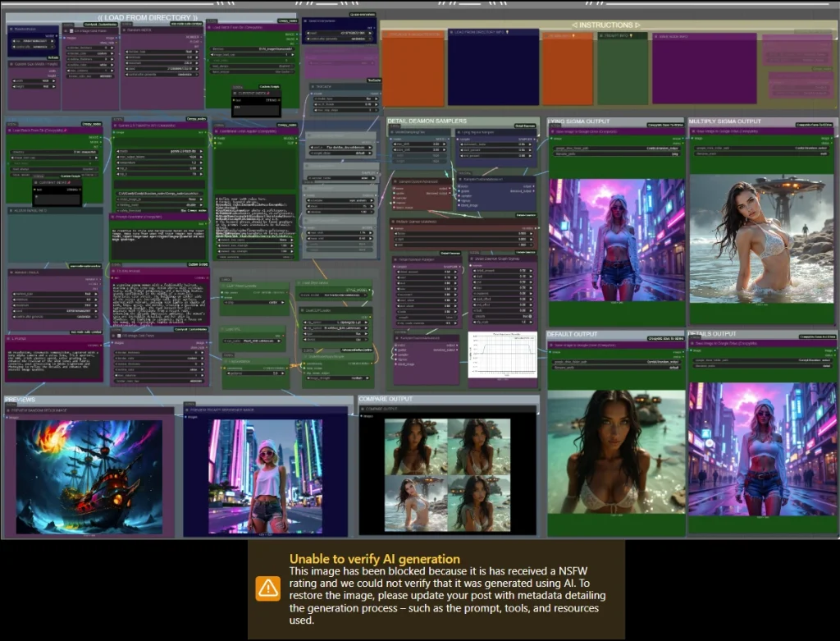Click the right arrow of max_shift in ModelSamplingFlux

445,144
